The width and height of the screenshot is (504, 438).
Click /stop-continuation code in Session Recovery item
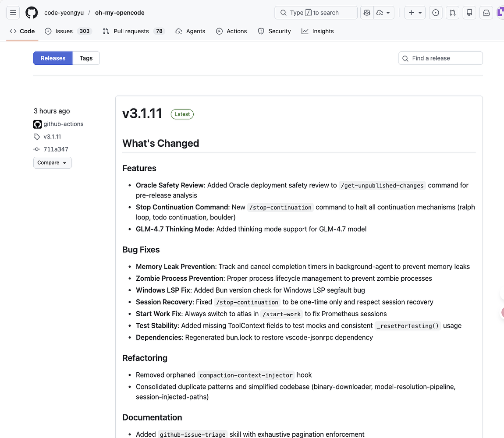(x=247, y=302)
